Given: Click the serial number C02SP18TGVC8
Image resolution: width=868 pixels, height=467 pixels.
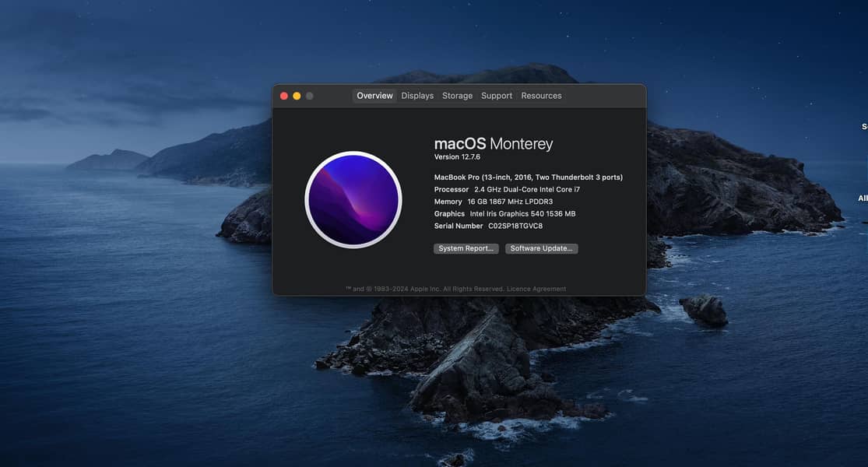Looking at the screenshot, I should point(515,226).
